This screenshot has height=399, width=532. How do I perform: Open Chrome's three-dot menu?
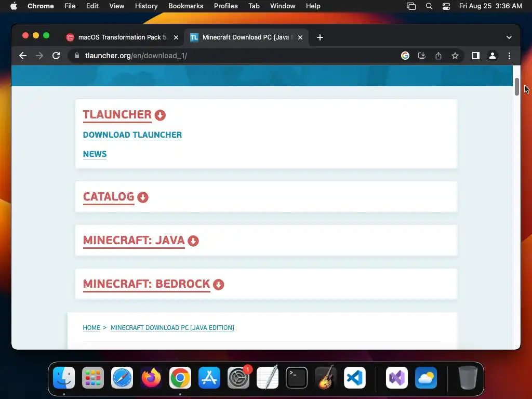point(509,56)
